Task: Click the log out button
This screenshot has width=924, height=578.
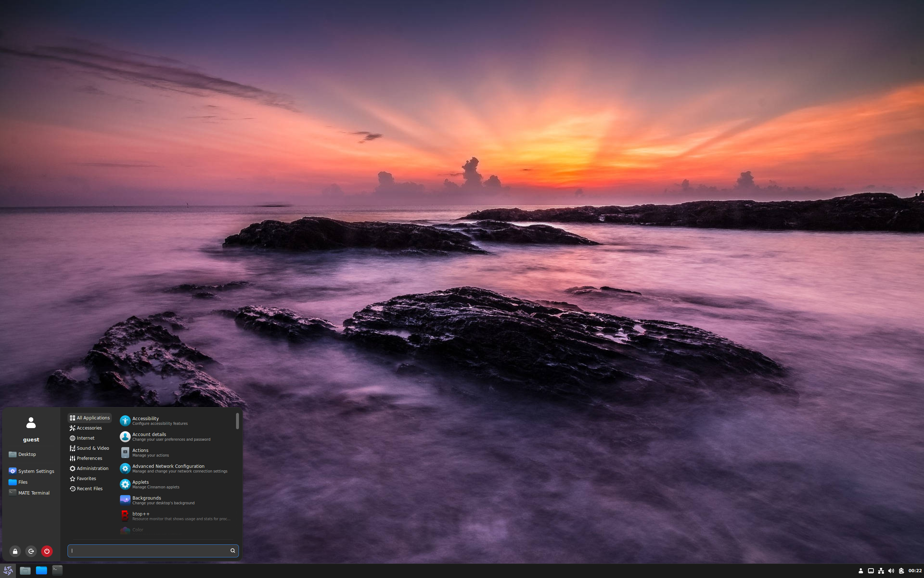Action: tap(31, 551)
